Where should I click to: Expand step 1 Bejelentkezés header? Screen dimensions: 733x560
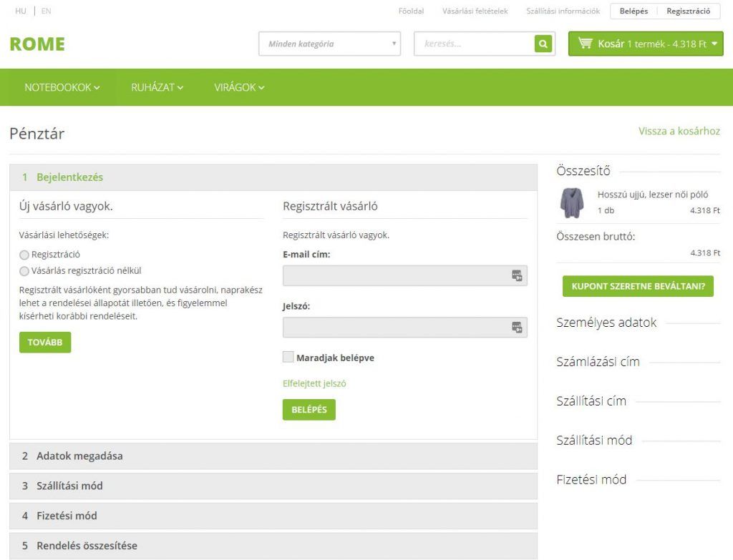273,177
